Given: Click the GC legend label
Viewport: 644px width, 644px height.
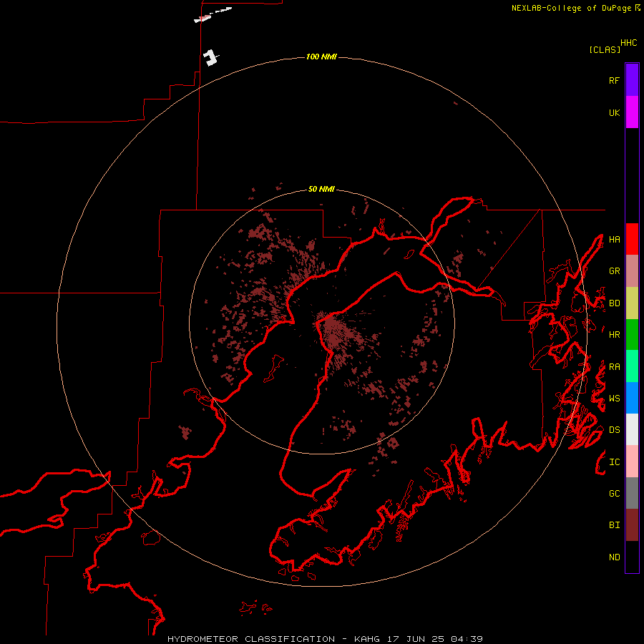Looking at the screenshot, I should [614, 494].
